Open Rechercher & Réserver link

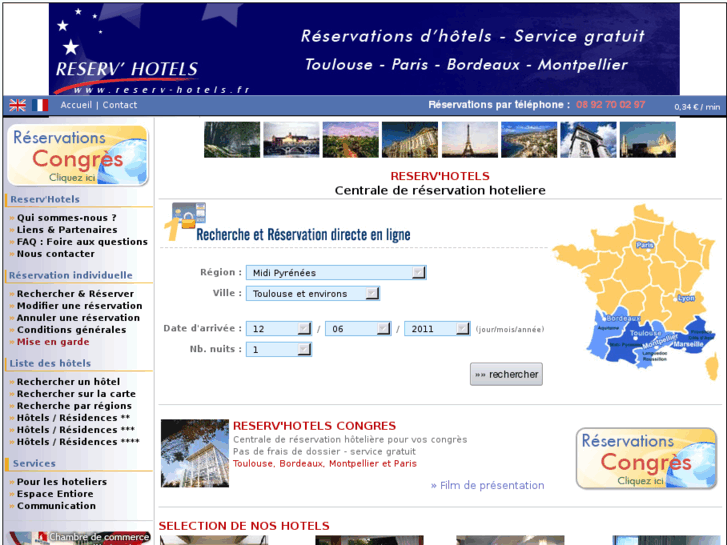point(75,294)
